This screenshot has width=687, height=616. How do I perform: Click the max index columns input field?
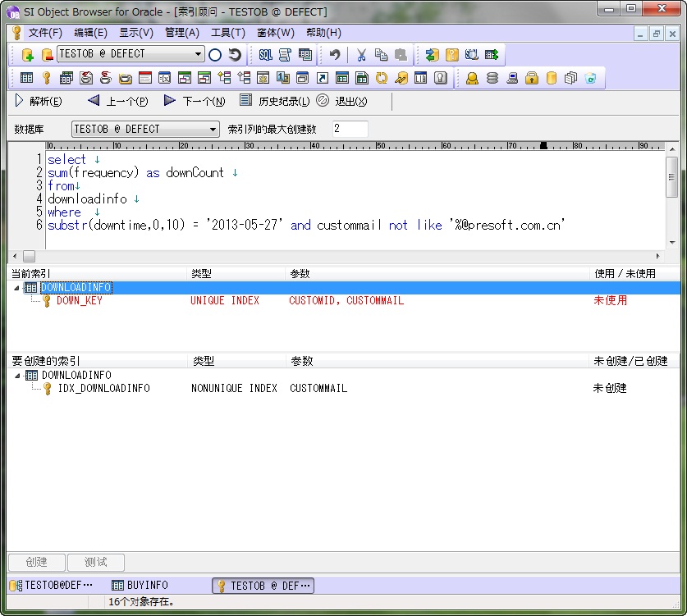[x=350, y=129]
